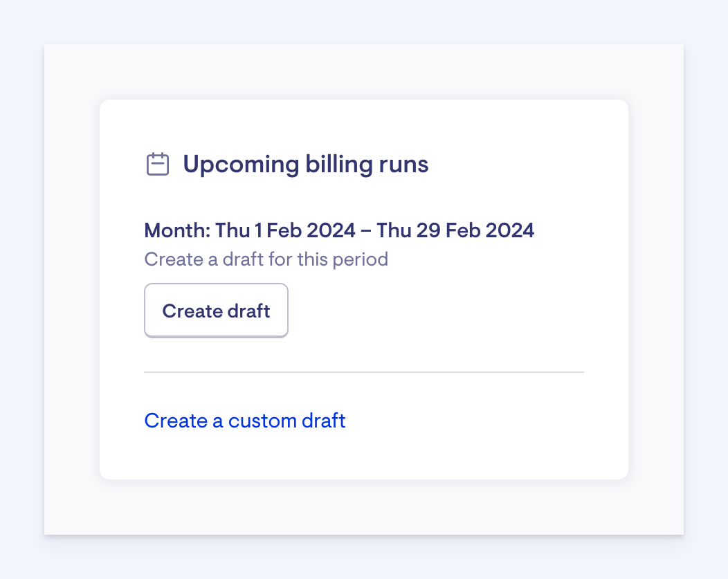
Task: Click the Create draft button
Action: coord(216,311)
